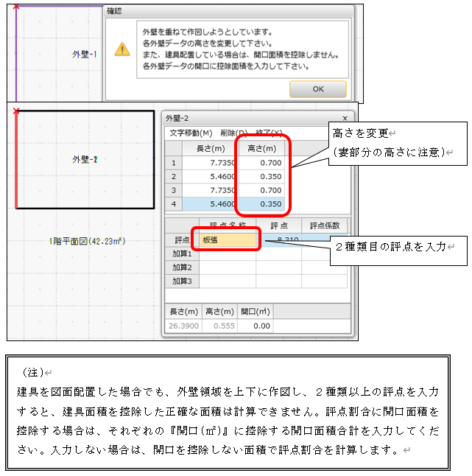Open the 文字移動(M) menu

(190, 133)
